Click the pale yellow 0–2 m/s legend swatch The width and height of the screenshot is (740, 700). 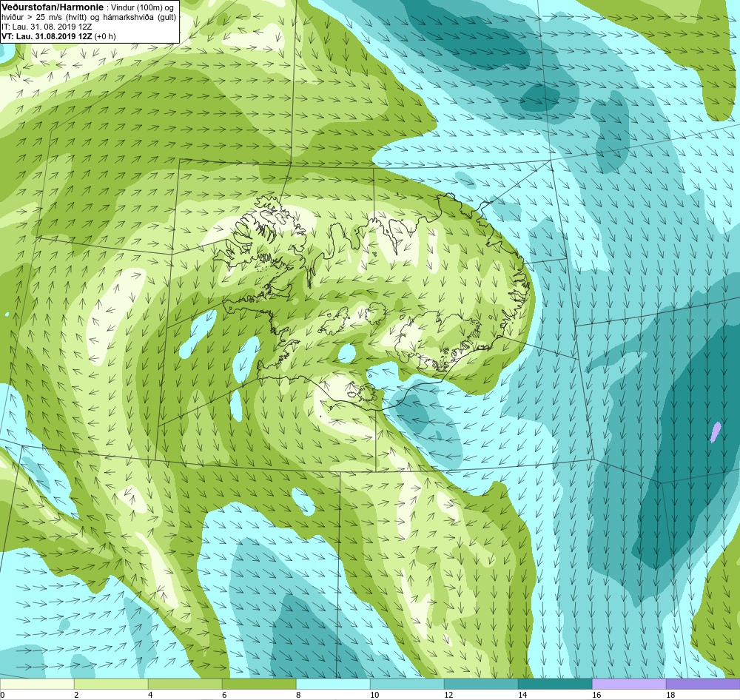[x=37, y=684]
